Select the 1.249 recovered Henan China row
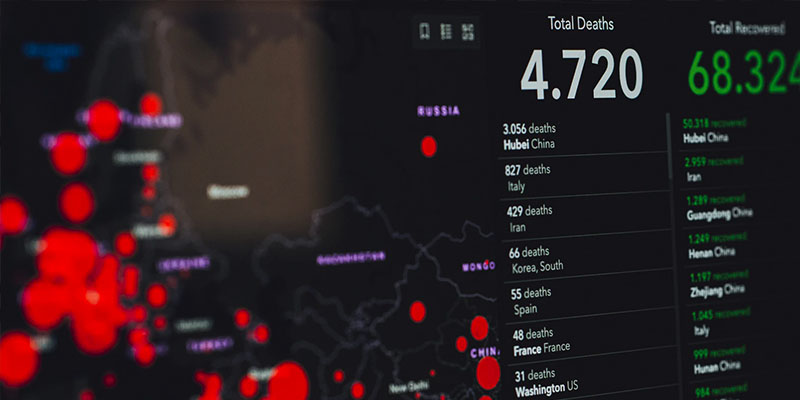The height and width of the screenshot is (400, 800). pyautogui.click(x=742, y=245)
